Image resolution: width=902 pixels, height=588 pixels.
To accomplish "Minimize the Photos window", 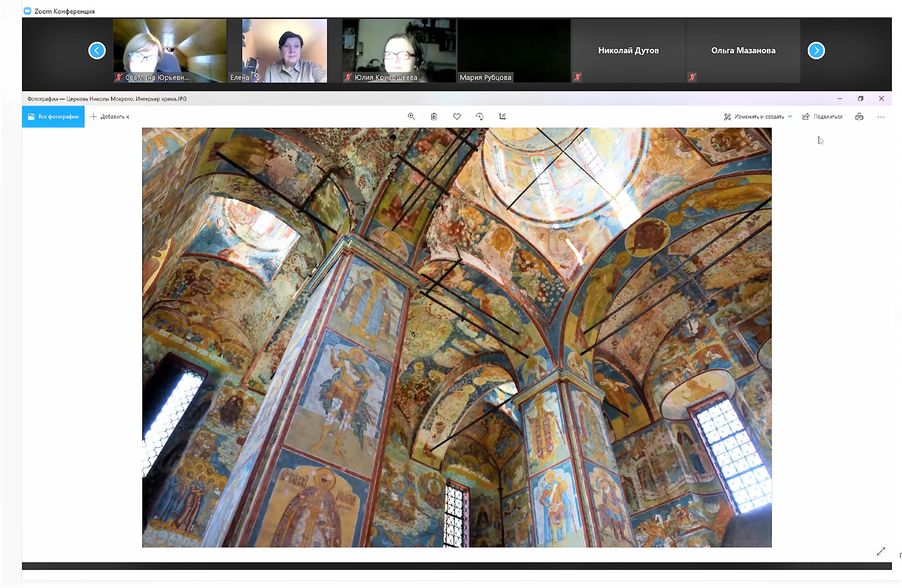I will pyautogui.click(x=840, y=99).
